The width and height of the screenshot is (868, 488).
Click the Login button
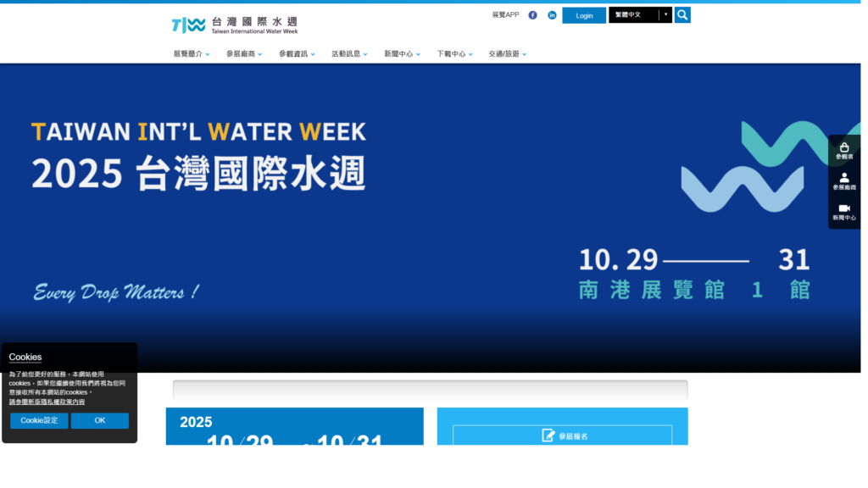584,15
